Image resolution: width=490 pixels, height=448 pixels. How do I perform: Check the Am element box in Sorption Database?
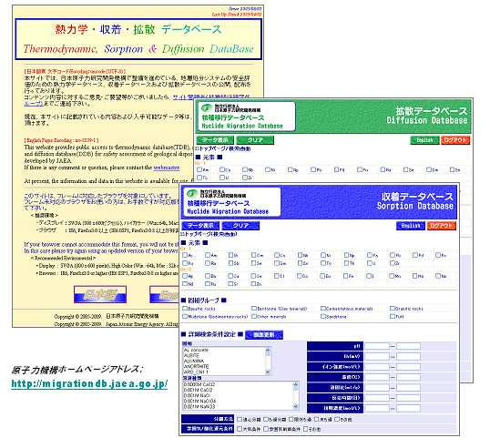[x=208, y=255]
